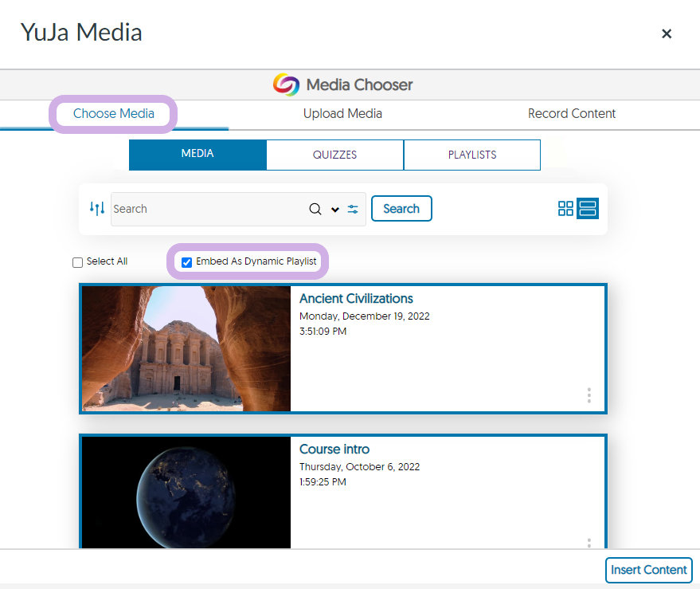Uncheck Embed As Dynamic Playlist
Image resolution: width=700 pixels, height=589 pixels.
point(187,262)
